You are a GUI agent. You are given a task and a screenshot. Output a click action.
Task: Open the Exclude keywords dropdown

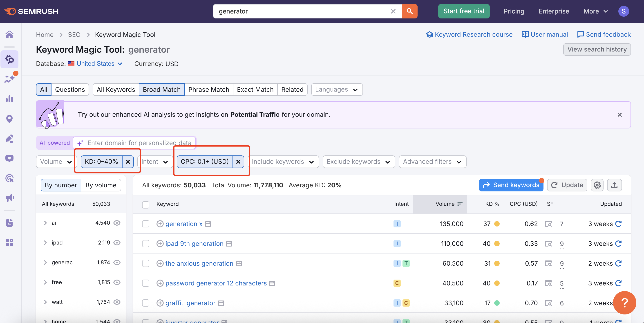click(x=359, y=162)
